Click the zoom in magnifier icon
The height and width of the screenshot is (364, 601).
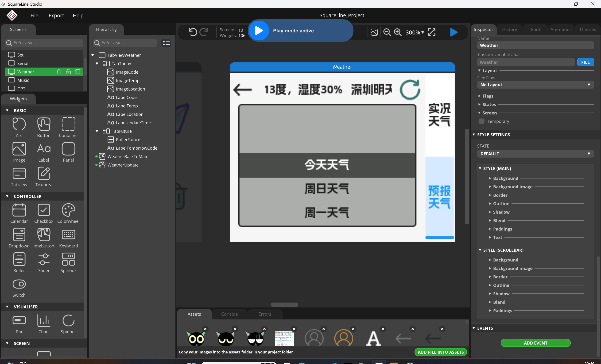[398, 32]
